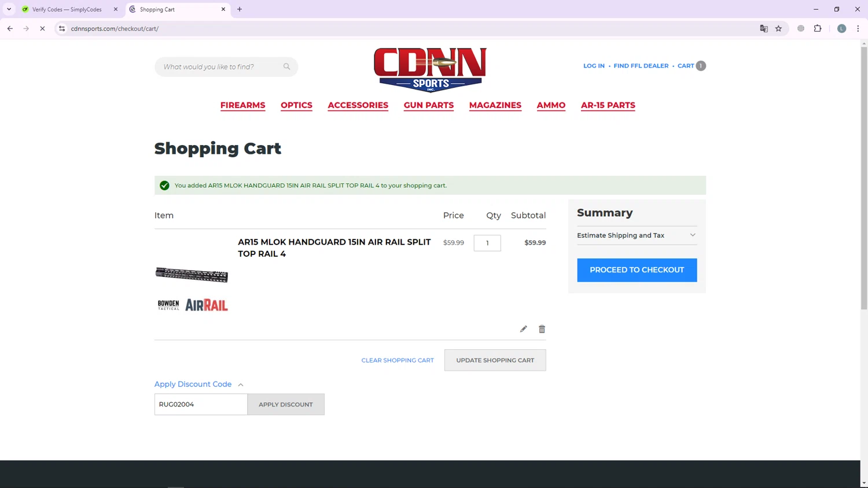Open the AR-15 PARTS menu

608,105
